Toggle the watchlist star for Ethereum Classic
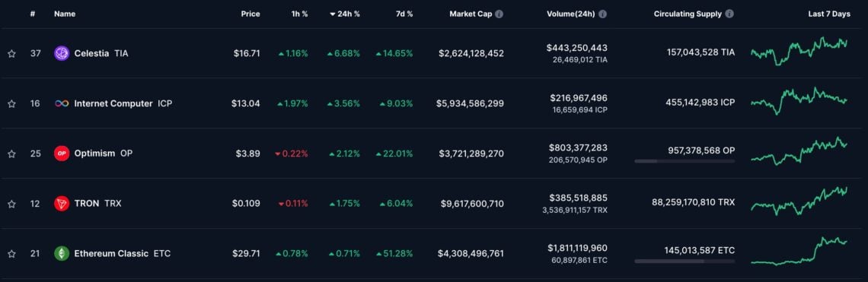Viewport: 868px width, 282px height. pos(11,254)
